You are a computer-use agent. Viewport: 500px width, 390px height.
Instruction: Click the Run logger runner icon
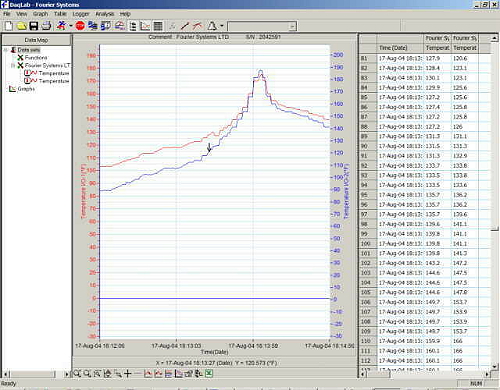pyautogui.click(x=61, y=26)
